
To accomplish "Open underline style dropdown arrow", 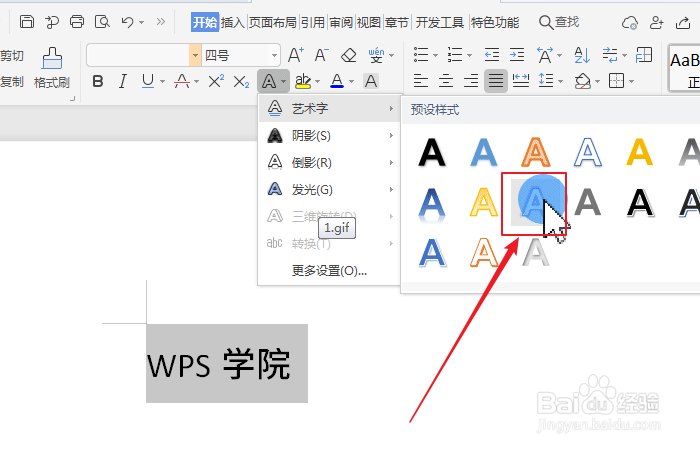I will pos(162,81).
